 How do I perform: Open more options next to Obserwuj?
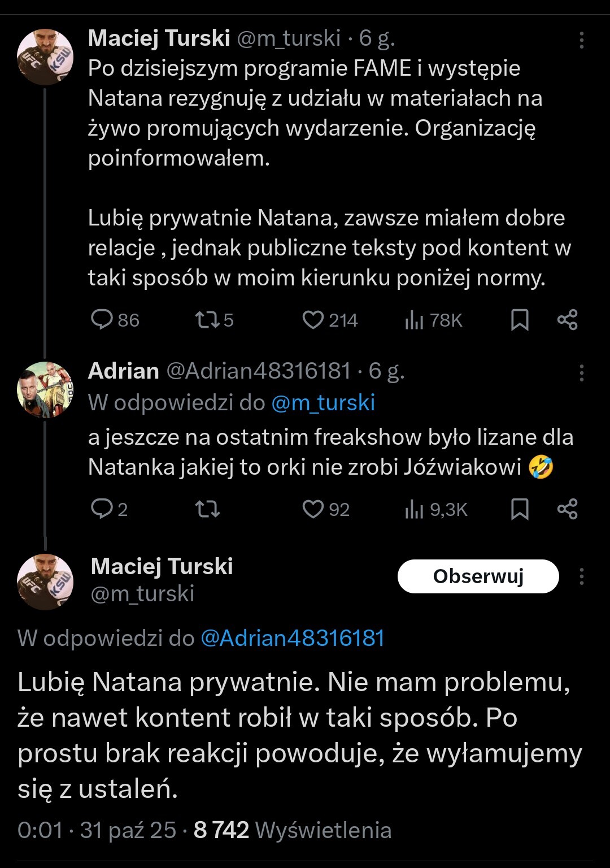click(x=581, y=576)
